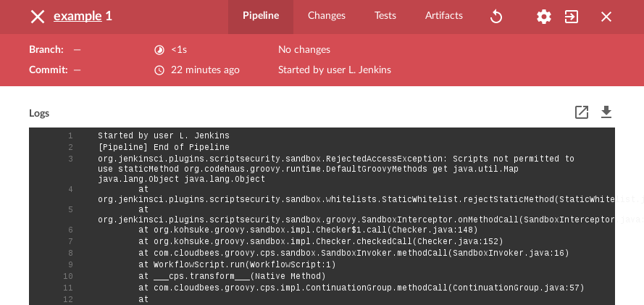644x305 pixels.
Task: Click the clock icon beside 22 minutes ago
Action: [x=159, y=70]
